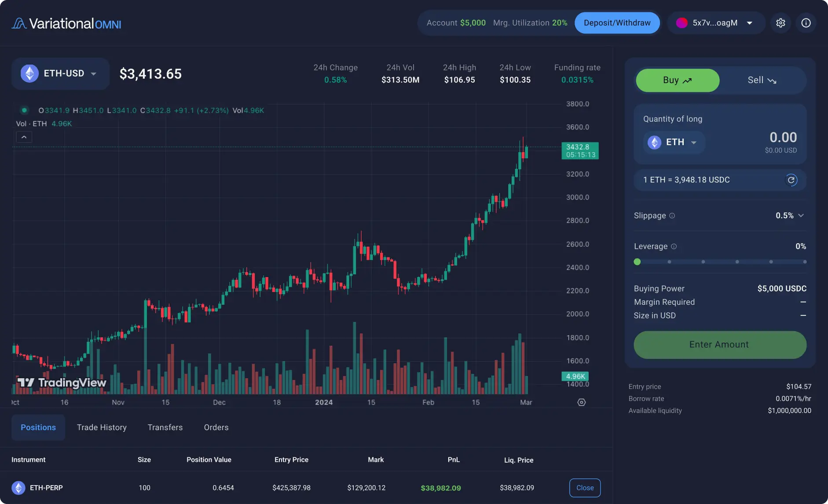Open the Orders tab

click(216, 427)
